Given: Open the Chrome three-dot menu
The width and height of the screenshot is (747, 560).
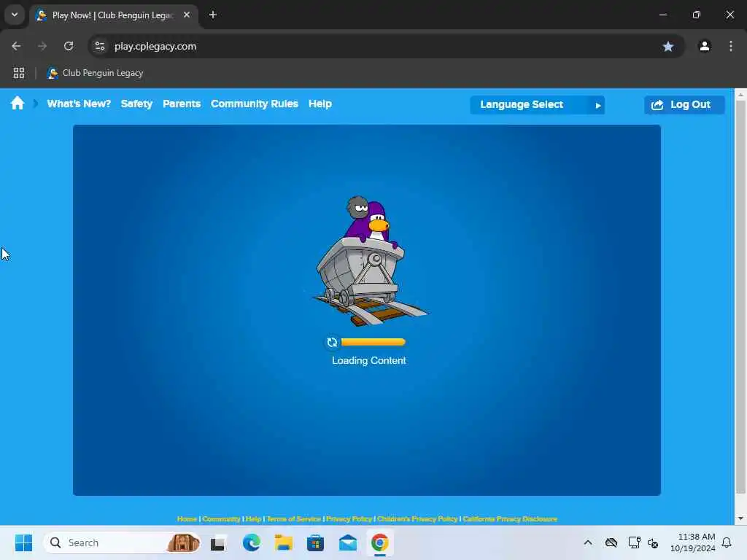Looking at the screenshot, I should pos(731,46).
